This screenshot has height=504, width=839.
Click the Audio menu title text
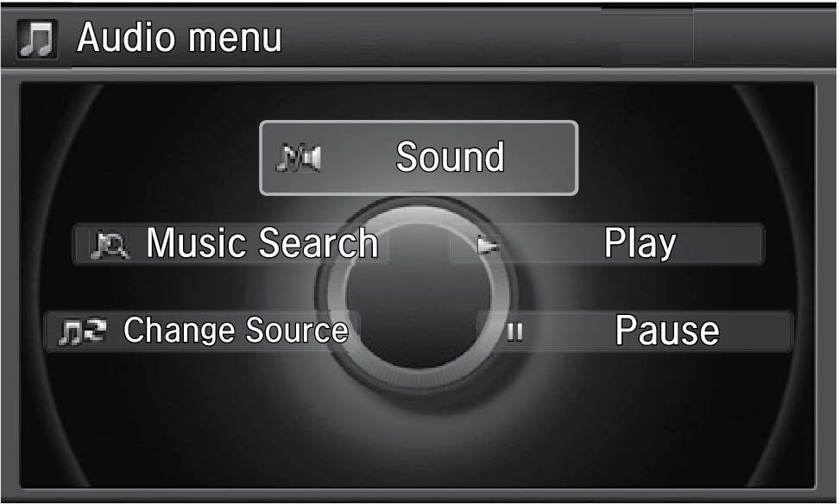coord(180,38)
